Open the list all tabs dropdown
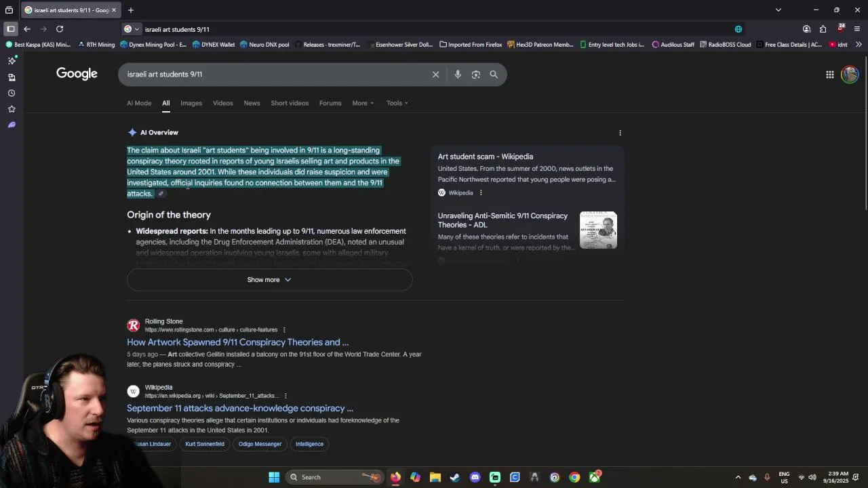 point(778,10)
